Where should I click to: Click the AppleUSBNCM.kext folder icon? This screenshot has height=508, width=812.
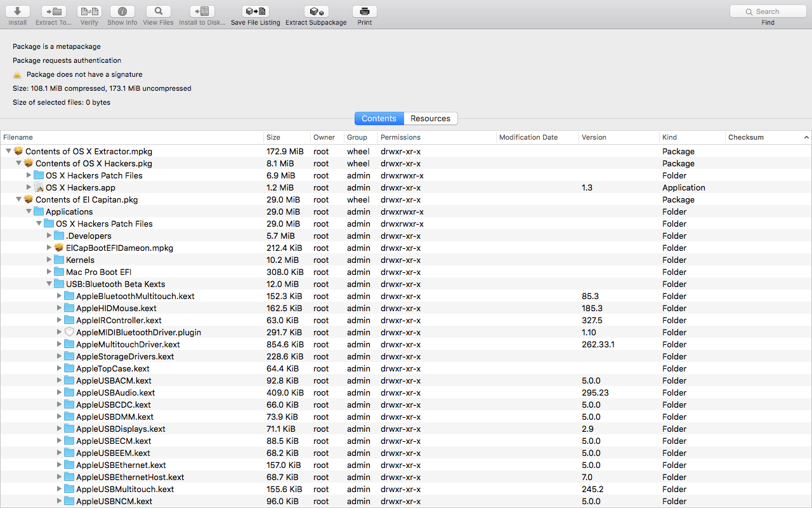(x=69, y=501)
